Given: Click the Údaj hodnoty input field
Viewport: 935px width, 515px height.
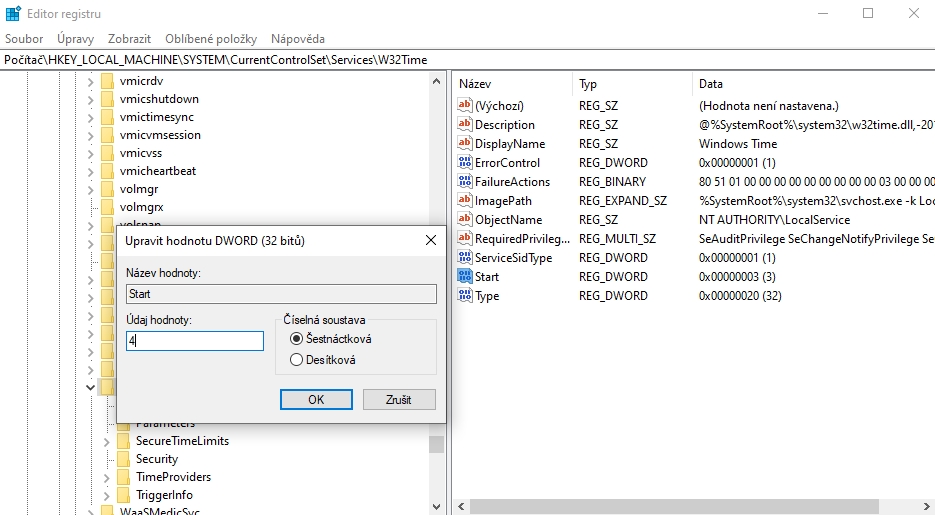Looking at the screenshot, I should (195, 341).
